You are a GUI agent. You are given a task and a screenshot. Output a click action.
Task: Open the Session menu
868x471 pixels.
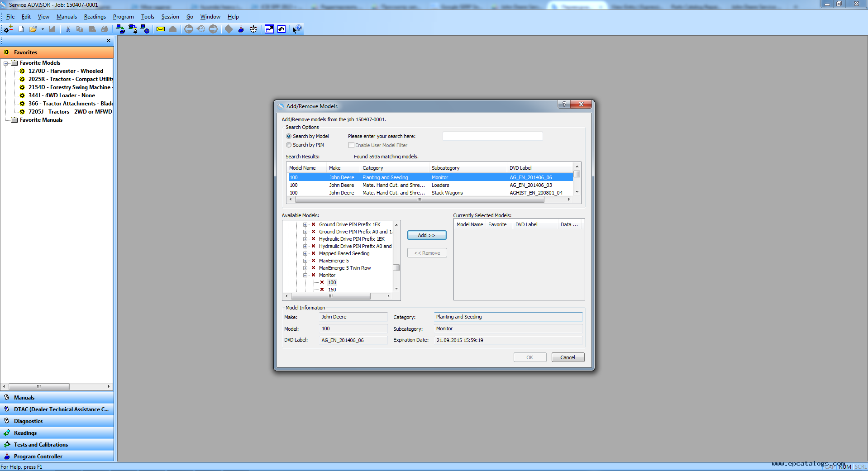(x=170, y=17)
